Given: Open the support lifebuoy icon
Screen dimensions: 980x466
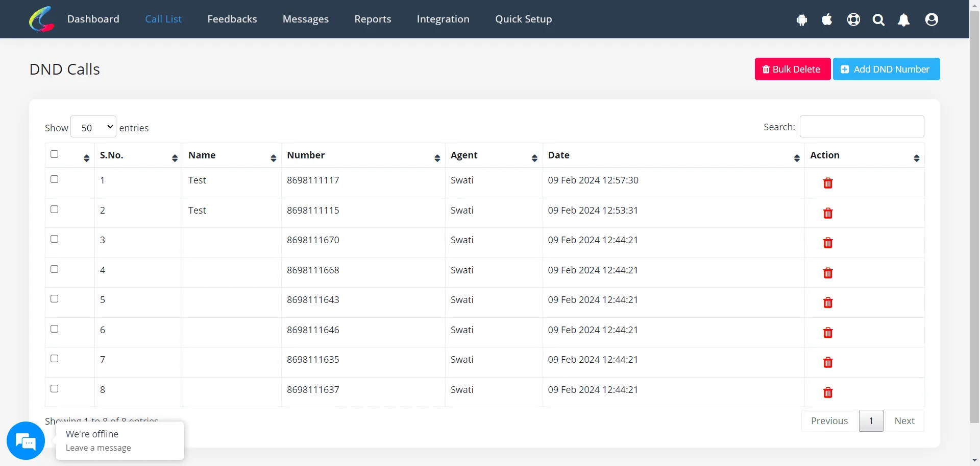Looking at the screenshot, I should coord(853,19).
